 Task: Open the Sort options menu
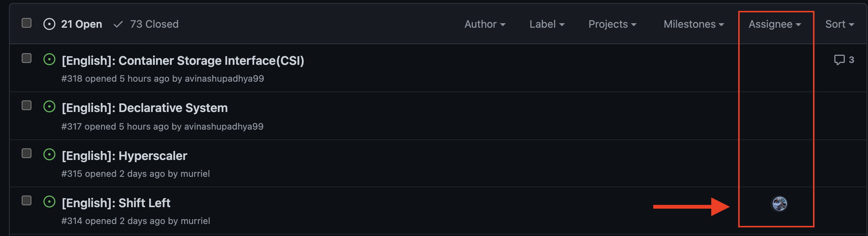click(x=839, y=24)
